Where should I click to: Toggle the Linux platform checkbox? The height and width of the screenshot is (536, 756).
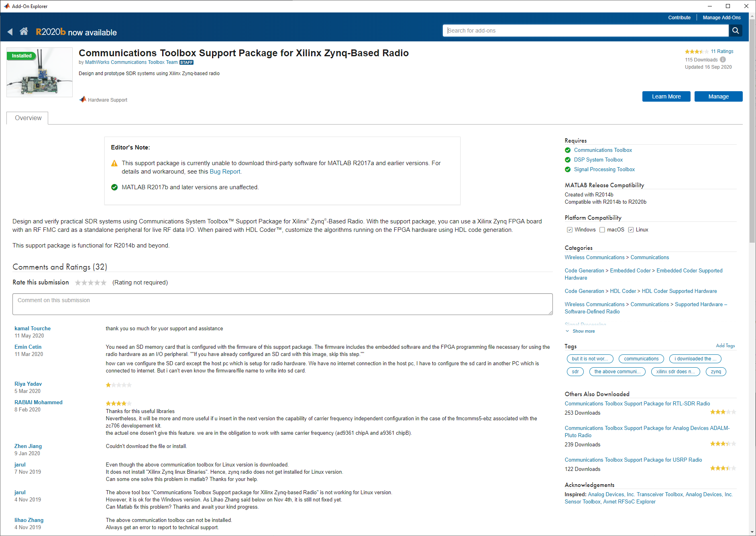(x=631, y=230)
